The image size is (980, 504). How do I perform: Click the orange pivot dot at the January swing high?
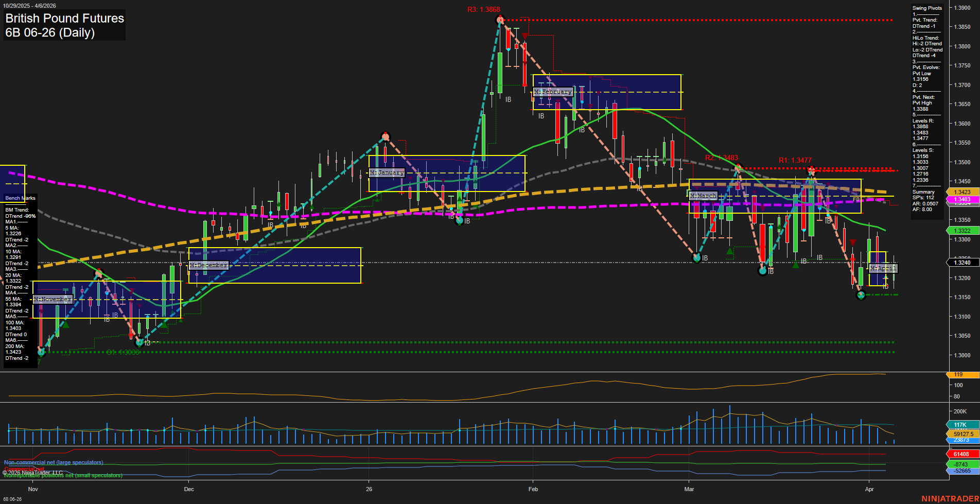[x=385, y=136]
